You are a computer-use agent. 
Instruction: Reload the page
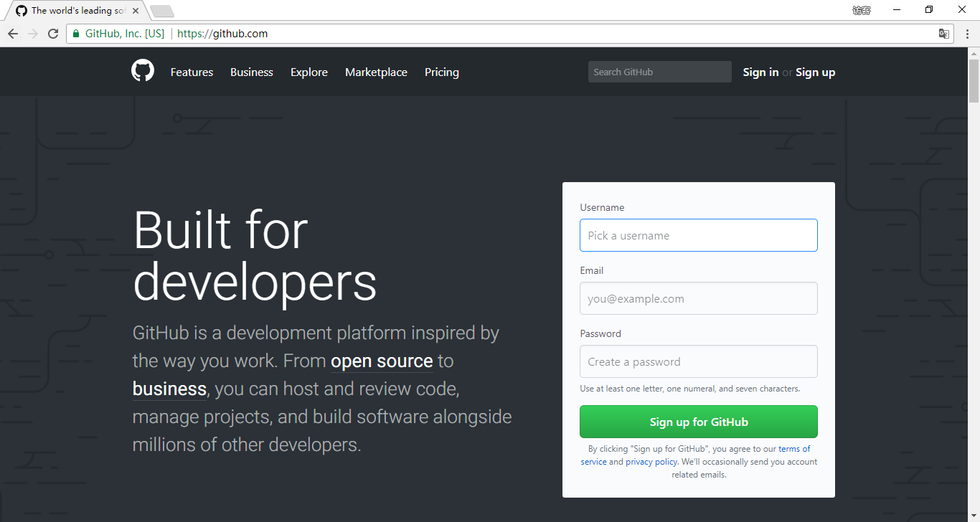52,33
